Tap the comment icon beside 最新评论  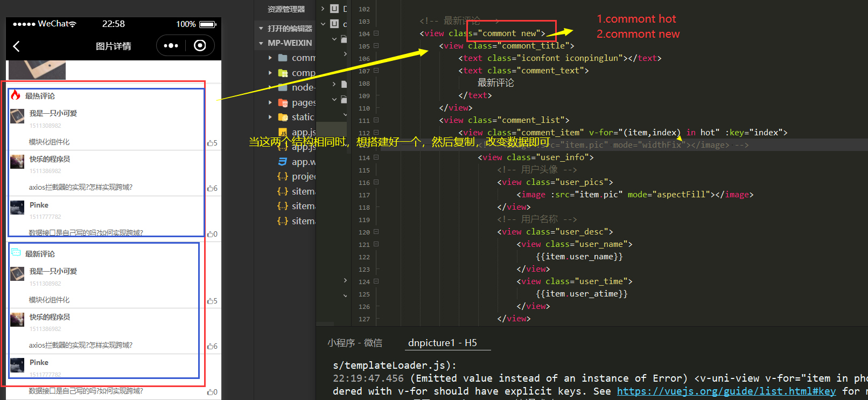pyautogui.click(x=16, y=253)
